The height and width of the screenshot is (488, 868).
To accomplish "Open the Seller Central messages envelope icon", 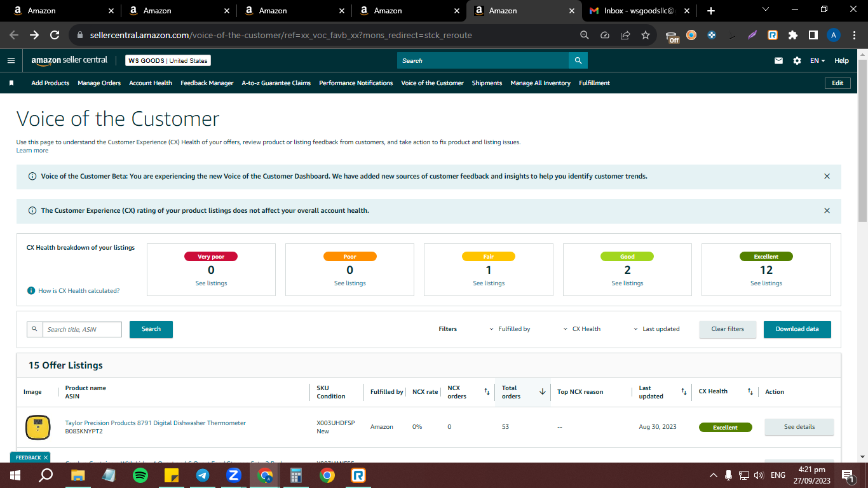I will pos(778,60).
